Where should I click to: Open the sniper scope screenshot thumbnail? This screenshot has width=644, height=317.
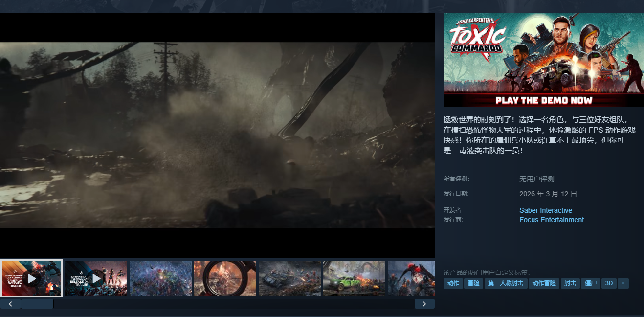point(225,278)
